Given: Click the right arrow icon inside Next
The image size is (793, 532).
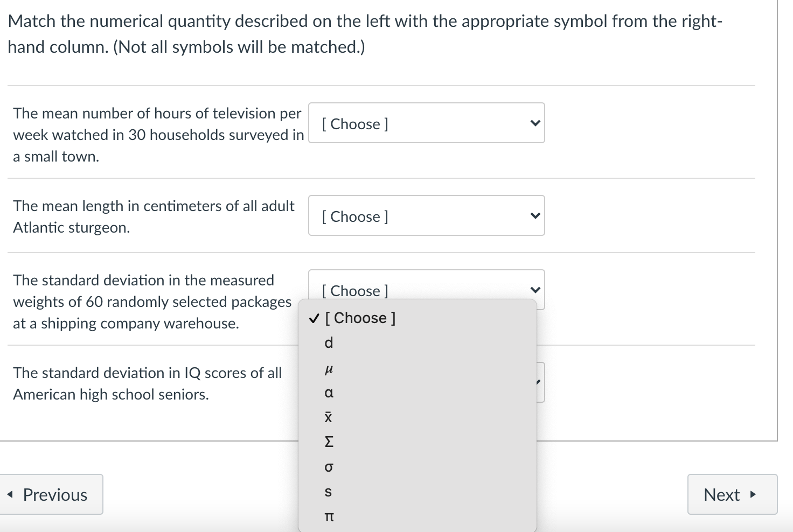Looking at the screenshot, I should pyautogui.click(x=753, y=494).
